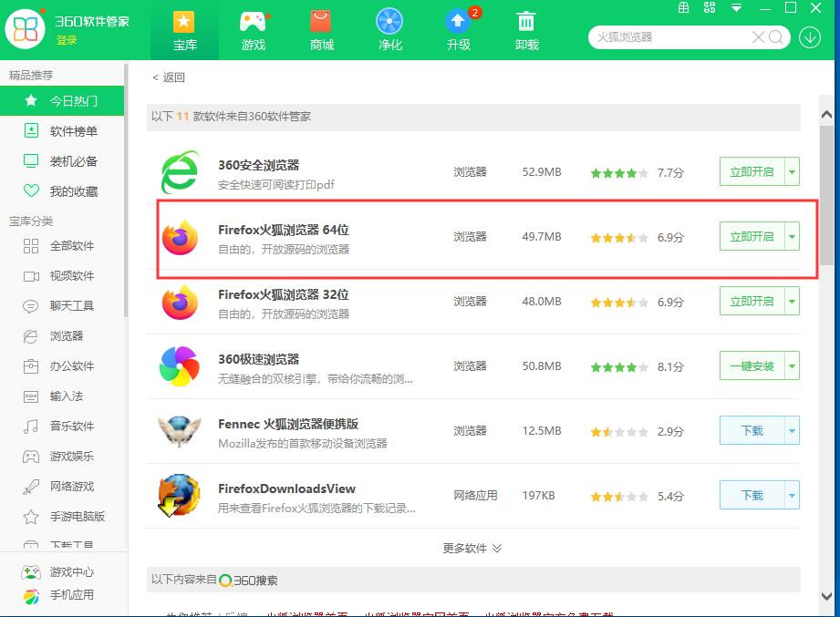Viewport: 840px width, 617px height.
Task: Open the 360极速浏览器 title
Action: (259, 360)
